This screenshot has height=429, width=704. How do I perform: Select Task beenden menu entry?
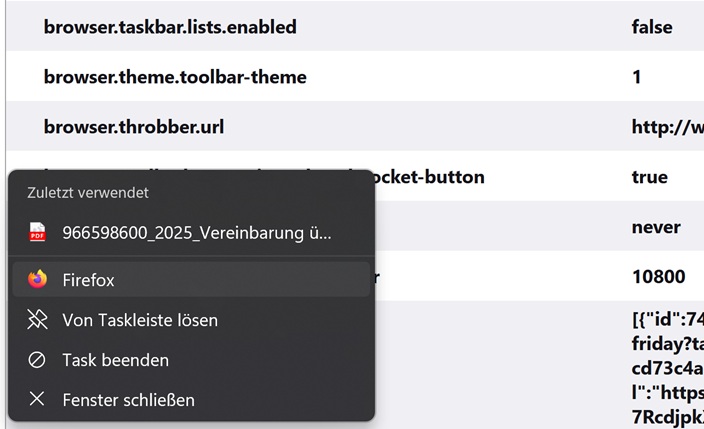115,360
